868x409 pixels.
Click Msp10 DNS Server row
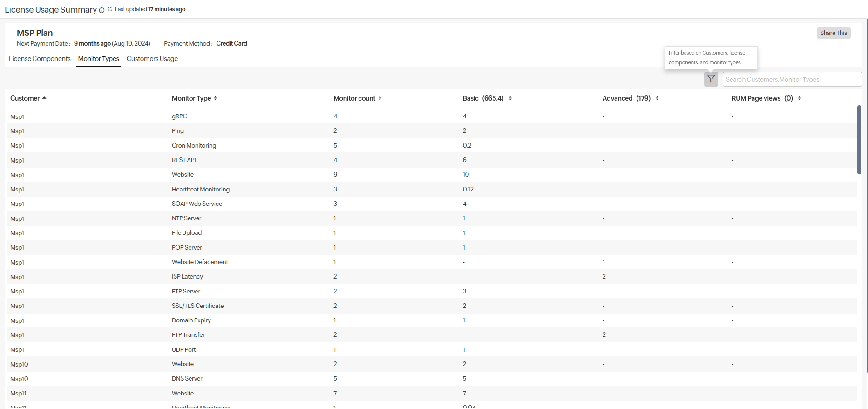coord(187,379)
